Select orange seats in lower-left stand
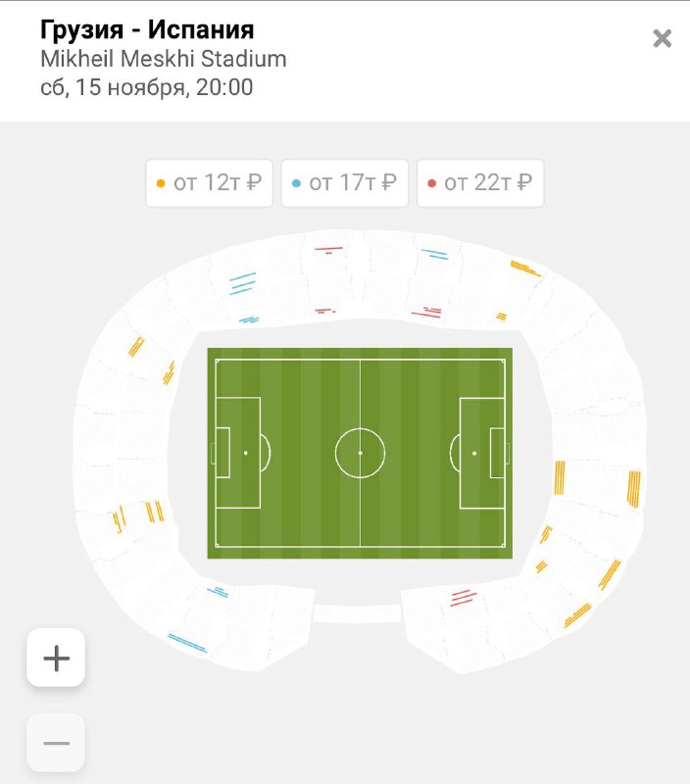The image size is (690, 784). coord(155,512)
